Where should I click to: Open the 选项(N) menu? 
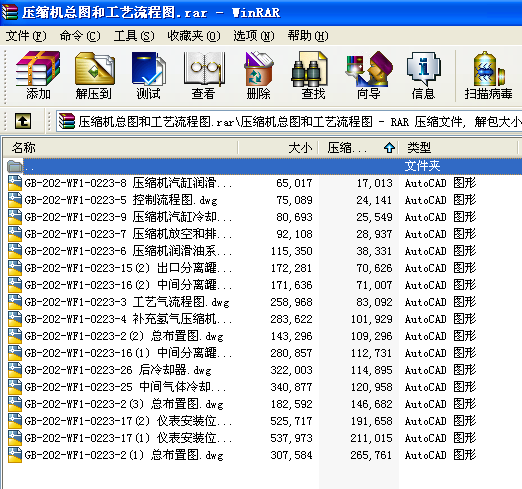[254, 36]
